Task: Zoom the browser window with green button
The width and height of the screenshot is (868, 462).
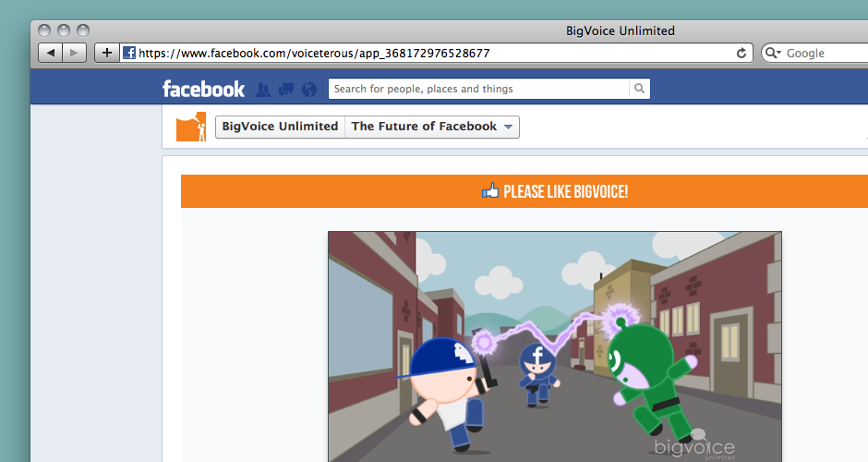Action: [83, 30]
